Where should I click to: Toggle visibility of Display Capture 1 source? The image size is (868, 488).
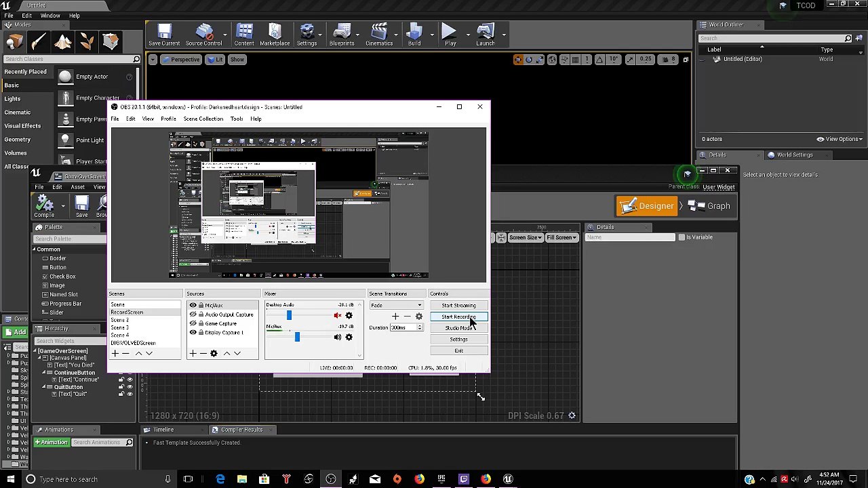pyautogui.click(x=193, y=332)
